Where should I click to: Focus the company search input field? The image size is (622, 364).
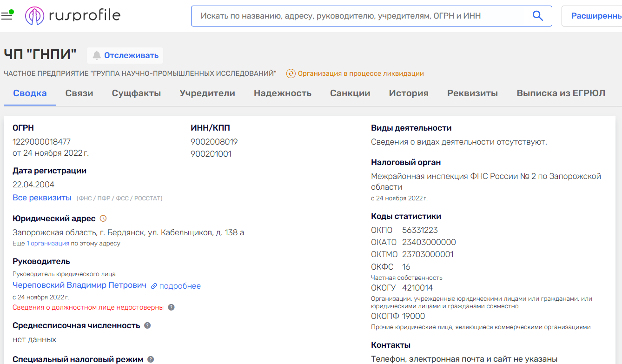363,16
